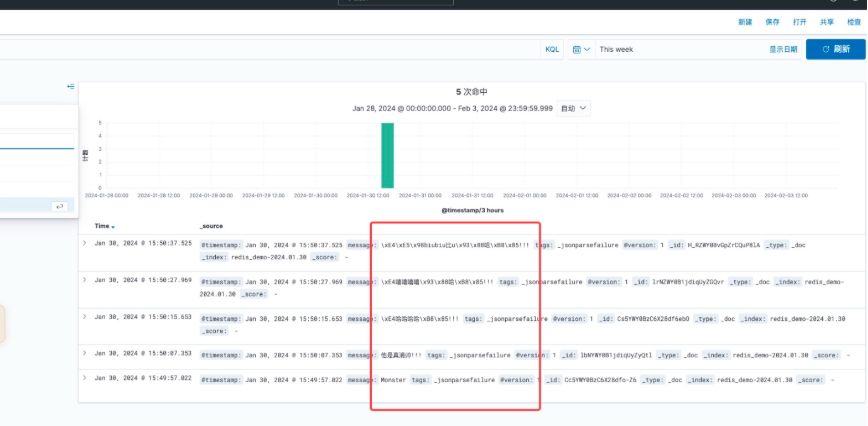This screenshot has width=868, height=426.
Task: Open the 新建 menu item
Action: pyautogui.click(x=745, y=22)
